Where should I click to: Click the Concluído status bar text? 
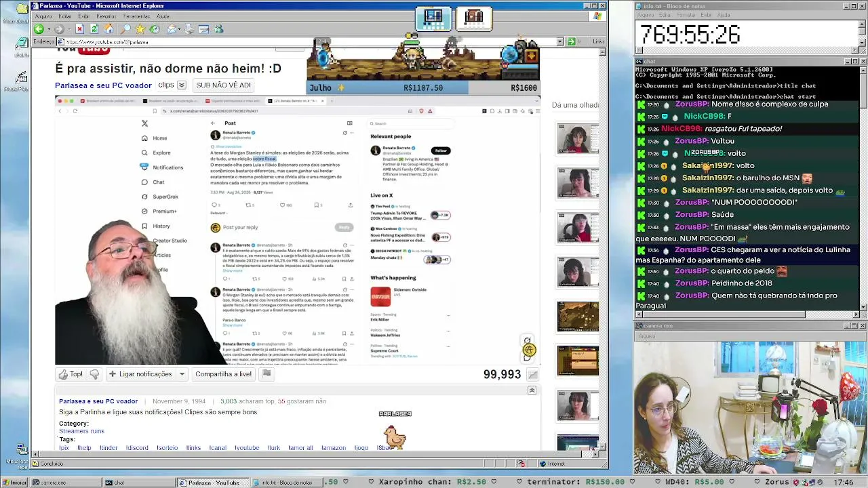pyautogui.click(x=52, y=464)
